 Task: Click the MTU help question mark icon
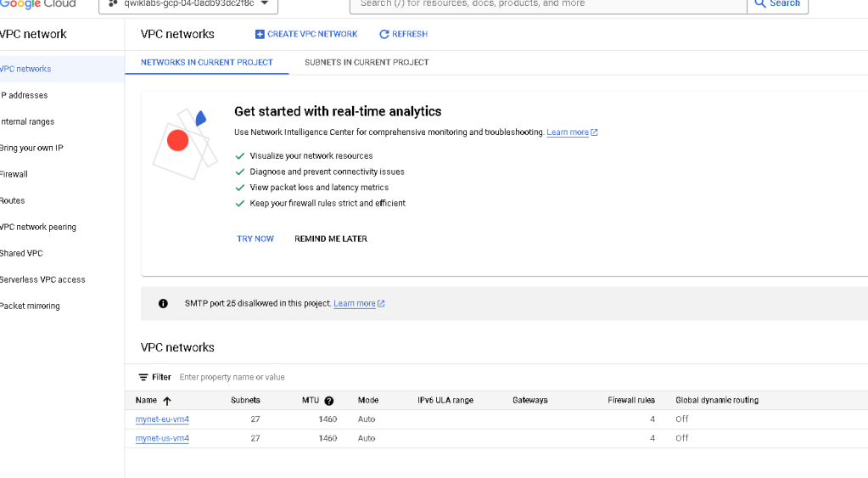tap(329, 401)
